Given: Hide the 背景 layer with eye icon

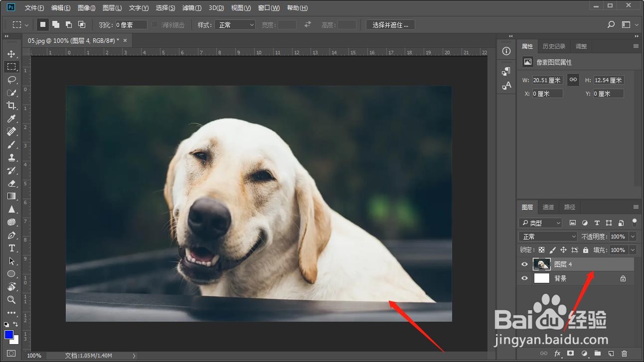Looking at the screenshot, I should click(x=524, y=278).
